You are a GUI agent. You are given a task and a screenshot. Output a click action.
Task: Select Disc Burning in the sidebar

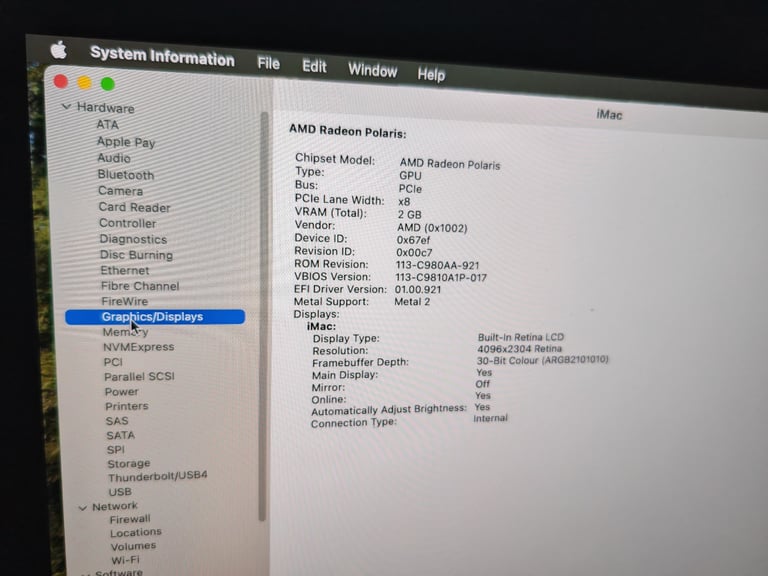[x=136, y=255]
